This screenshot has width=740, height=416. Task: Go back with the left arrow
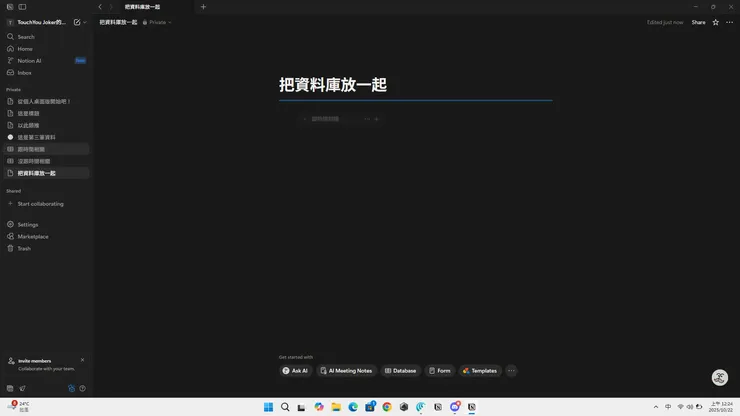[100, 7]
